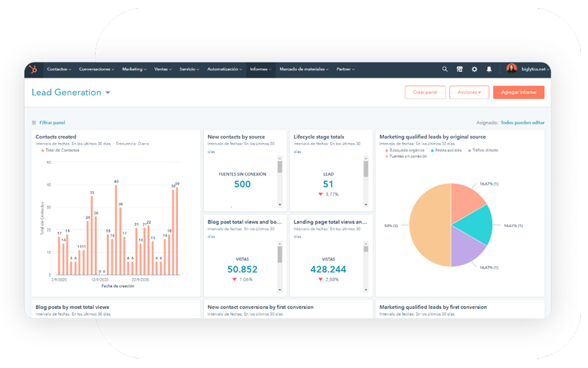This screenshot has height=368, width=588.
Task: Click the scrollbar in Lifecycle stage totals
Action: tap(365, 169)
